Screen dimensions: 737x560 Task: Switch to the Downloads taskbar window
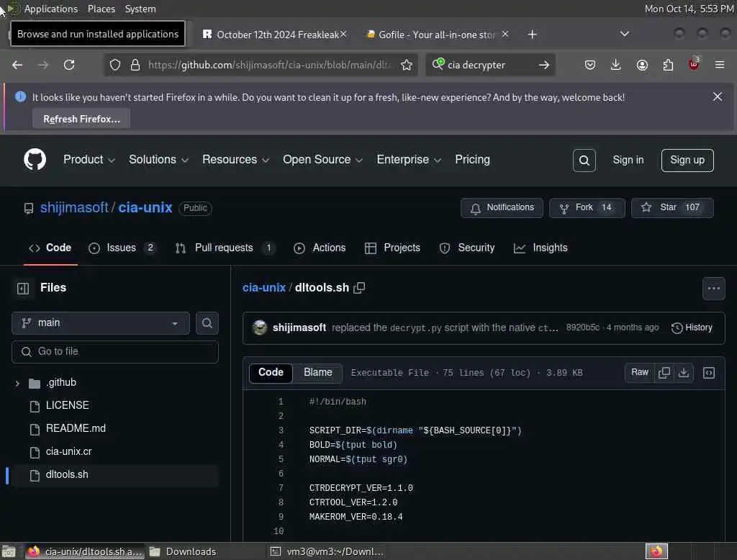184,551
